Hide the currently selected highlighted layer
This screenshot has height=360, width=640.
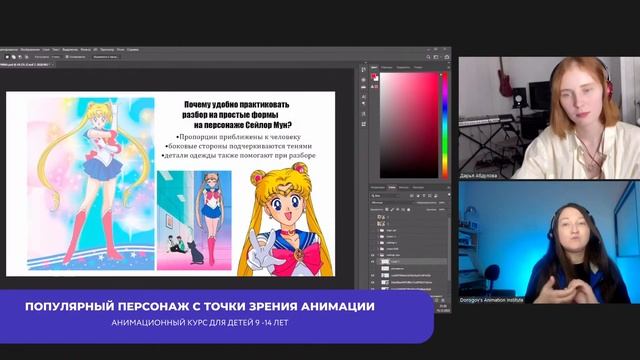[373, 261]
